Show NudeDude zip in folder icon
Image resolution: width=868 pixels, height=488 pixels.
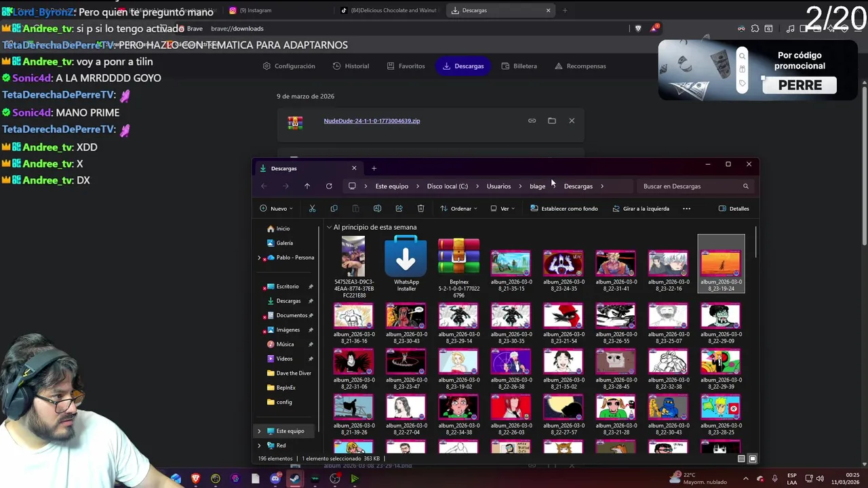551,121
